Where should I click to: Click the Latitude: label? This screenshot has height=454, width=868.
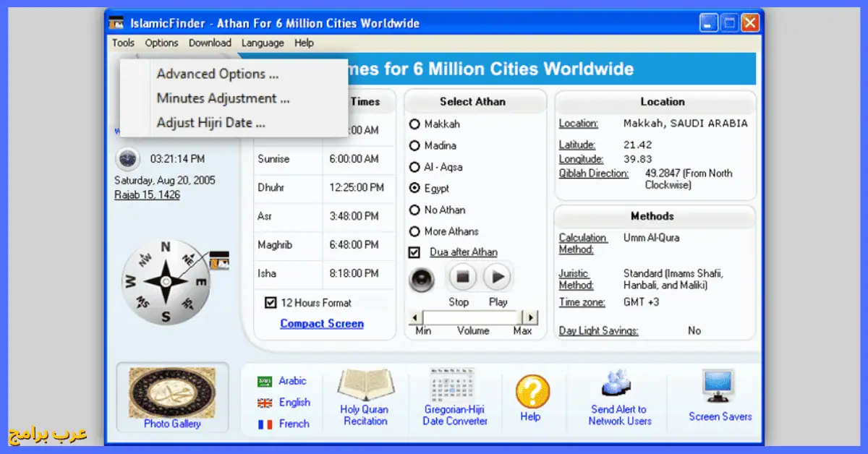coord(577,145)
